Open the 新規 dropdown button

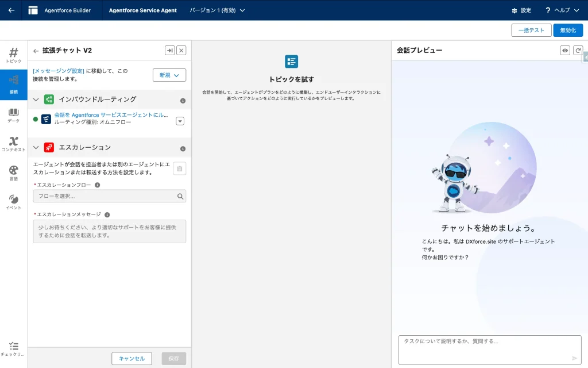[169, 75]
